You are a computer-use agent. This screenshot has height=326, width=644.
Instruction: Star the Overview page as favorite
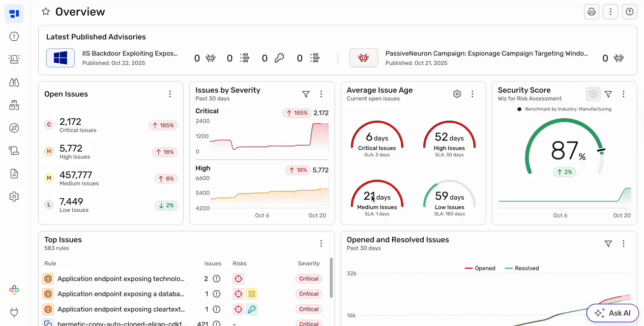pyautogui.click(x=46, y=12)
